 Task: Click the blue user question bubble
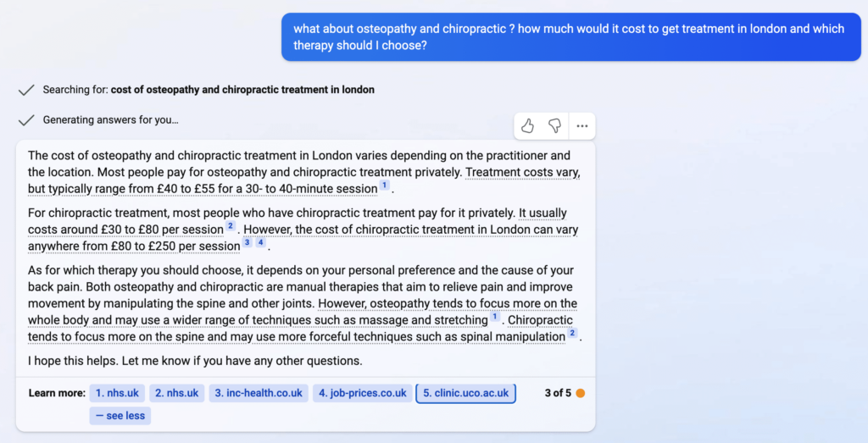click(x=570, y=37)
